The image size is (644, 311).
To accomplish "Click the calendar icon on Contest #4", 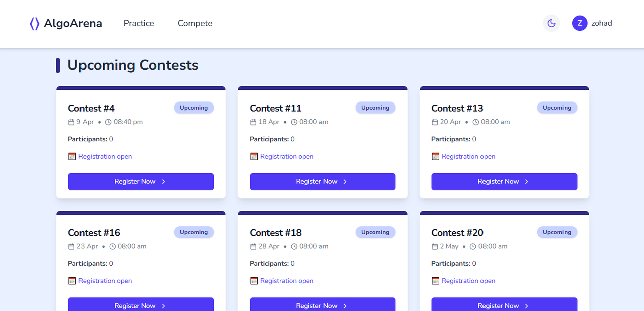I will point(71,122).
